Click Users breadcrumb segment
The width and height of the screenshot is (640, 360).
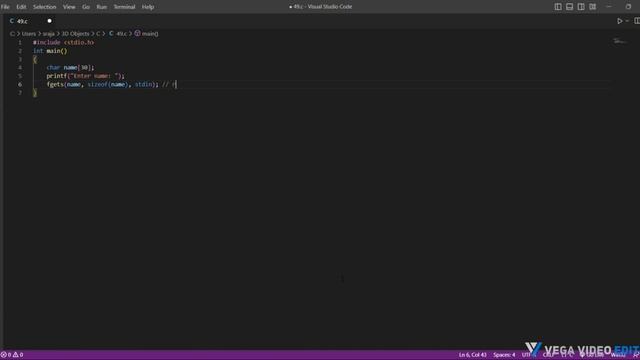(29, 34)
